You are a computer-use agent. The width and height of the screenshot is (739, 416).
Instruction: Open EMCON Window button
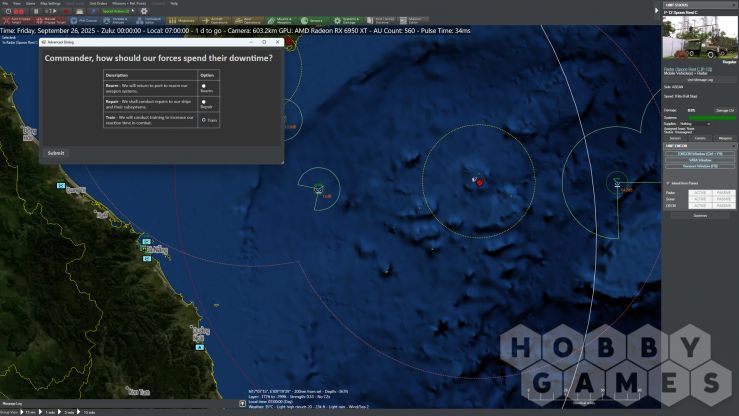point(700,154)
